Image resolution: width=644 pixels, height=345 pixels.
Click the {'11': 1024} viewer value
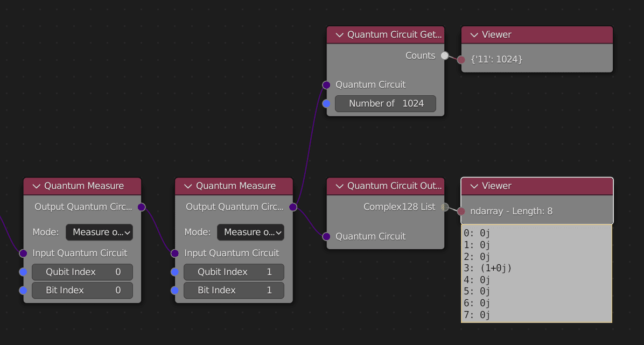(x=496, y=60)
